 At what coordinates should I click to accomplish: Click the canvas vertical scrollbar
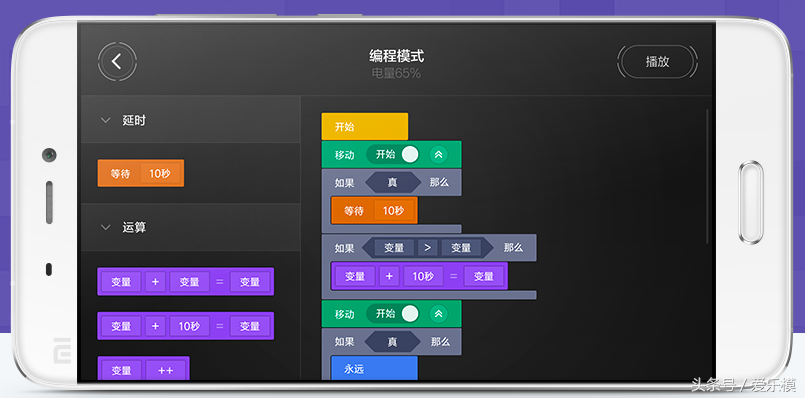pos(707,176)
